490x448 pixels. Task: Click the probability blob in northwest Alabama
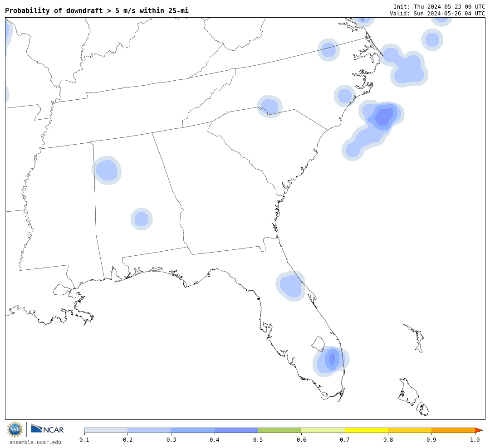107,170
